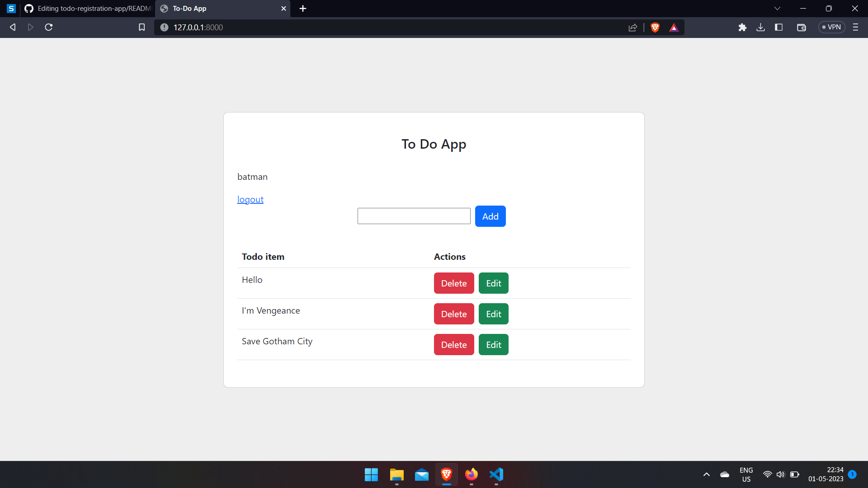The height and width of the screenshot is (488, 868).
Task: Delete the 'I'm Vengeance' todo item
Action: 453,314
